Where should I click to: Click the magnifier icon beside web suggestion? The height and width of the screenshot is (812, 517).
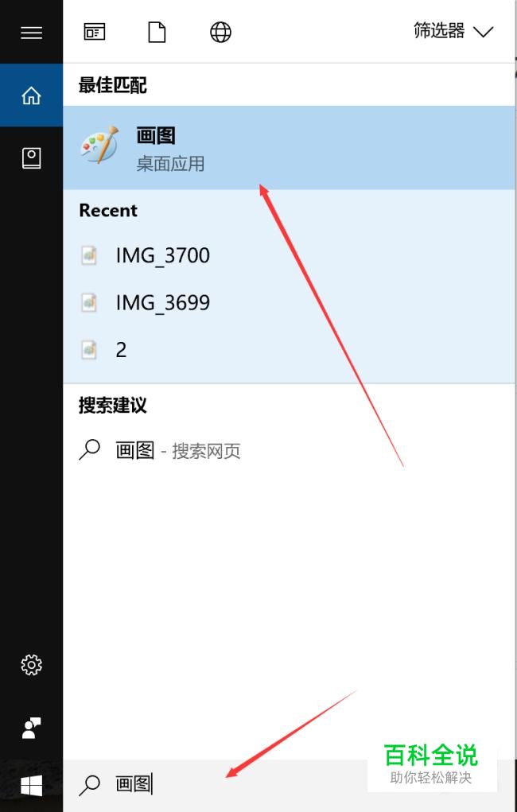click(x=89, y=450)
